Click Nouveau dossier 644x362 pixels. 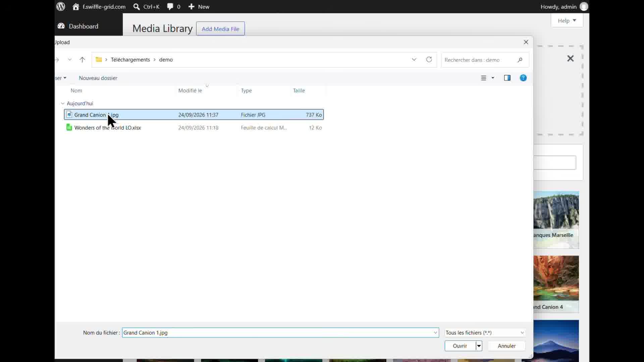(98, 78)
